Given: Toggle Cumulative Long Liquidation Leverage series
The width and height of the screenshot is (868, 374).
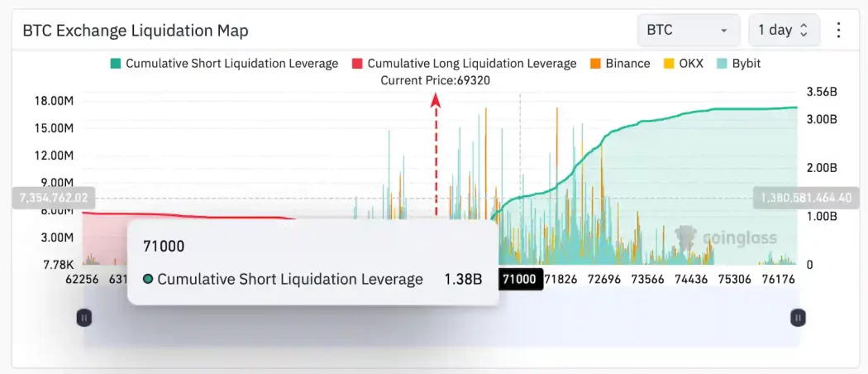Looking at the screenshot, I should pos(464,64).
